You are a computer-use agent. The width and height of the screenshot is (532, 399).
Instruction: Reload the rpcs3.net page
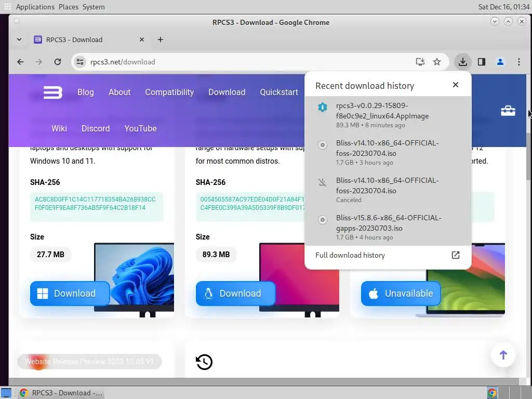tap(58, 62)
